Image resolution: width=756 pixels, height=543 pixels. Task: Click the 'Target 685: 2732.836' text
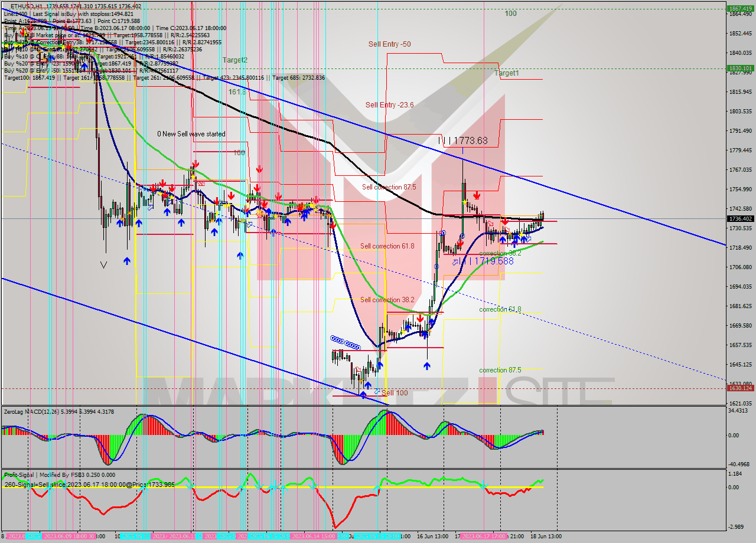coord(300,77)
